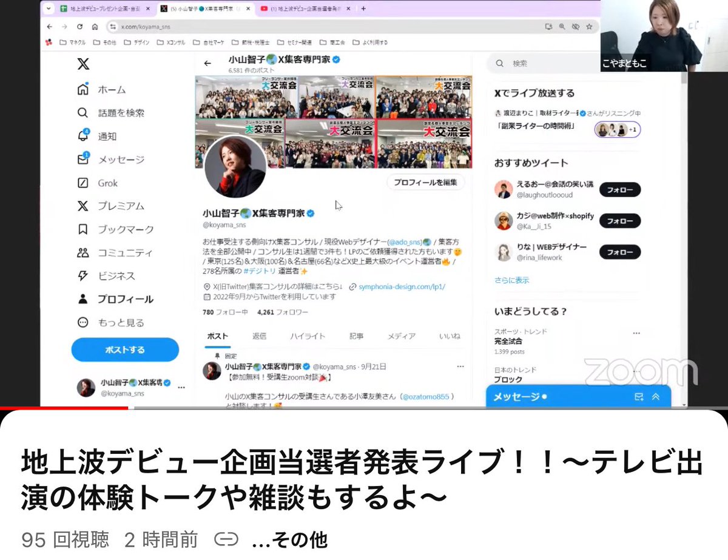Switch to the 地上波デビュープレゼント企画 sheet tab
The width and height of the screenshot is (728, 560).
(x=107, y=8)
